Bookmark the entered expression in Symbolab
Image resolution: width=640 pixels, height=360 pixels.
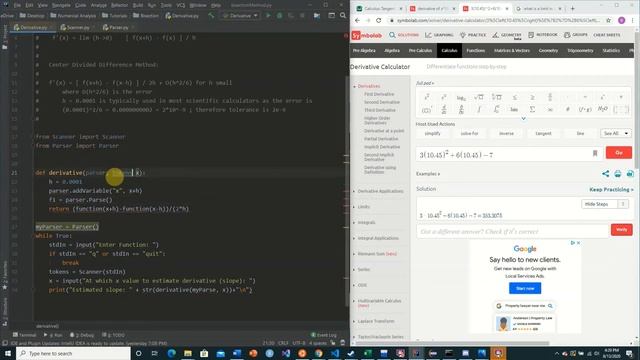[595, 153]
